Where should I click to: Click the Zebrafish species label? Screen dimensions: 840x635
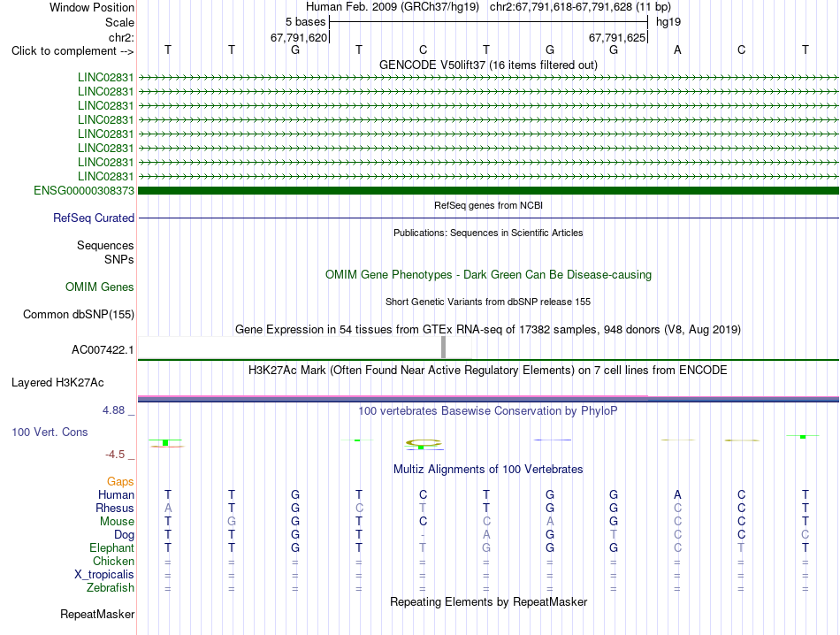(110, 588)
